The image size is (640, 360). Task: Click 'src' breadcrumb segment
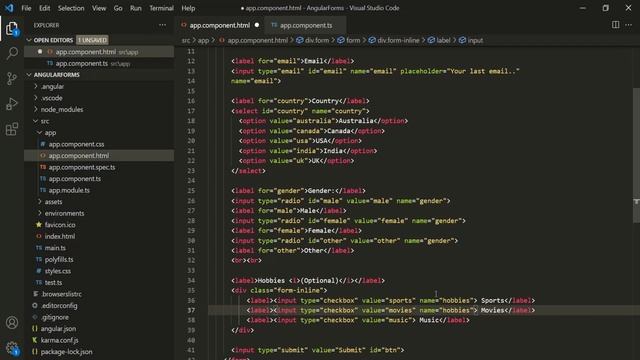click(186, 40)
